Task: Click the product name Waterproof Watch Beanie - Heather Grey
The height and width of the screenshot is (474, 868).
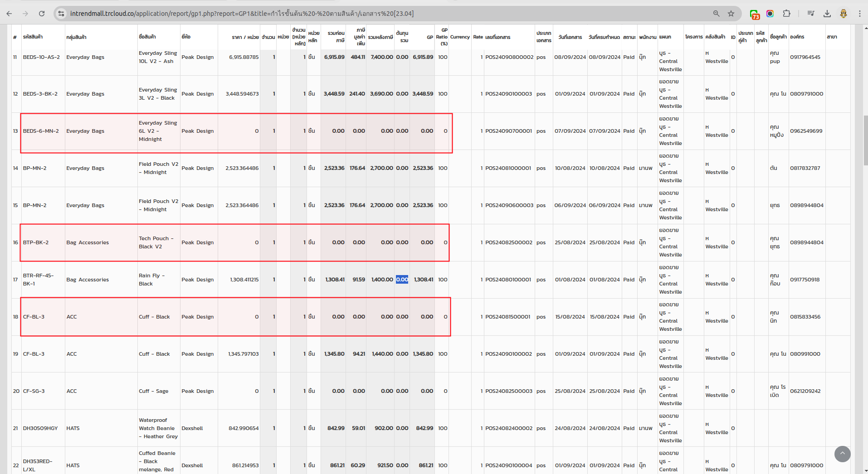Action: coord(158,428)
